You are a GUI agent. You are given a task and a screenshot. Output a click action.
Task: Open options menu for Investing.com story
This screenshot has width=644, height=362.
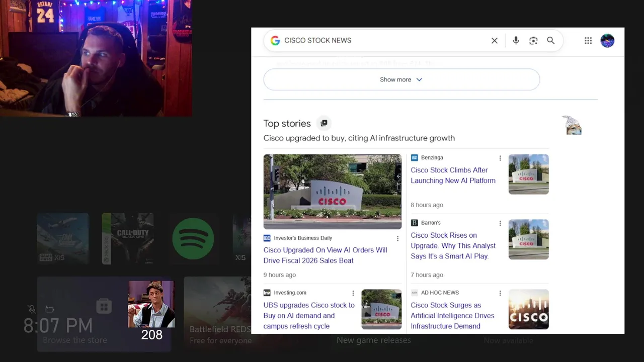[x=353, y=293]
